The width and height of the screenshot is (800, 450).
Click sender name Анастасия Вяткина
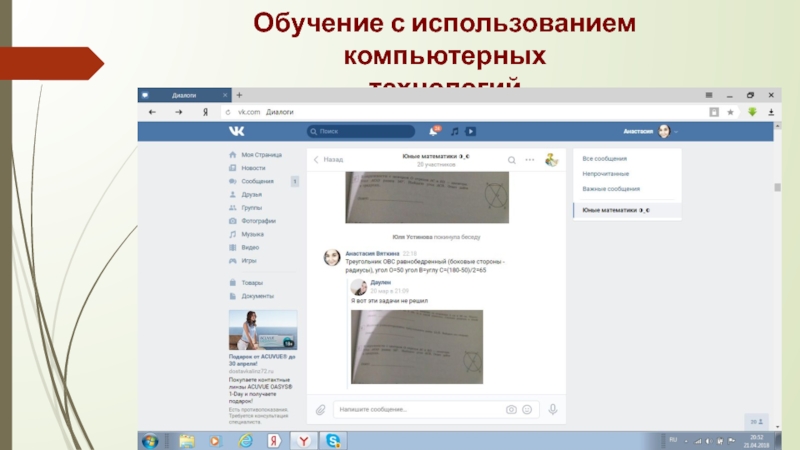click(373, 254)
